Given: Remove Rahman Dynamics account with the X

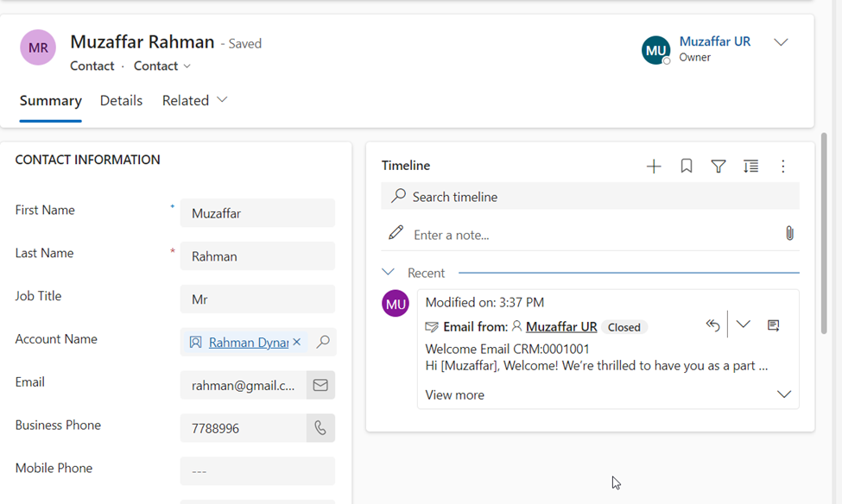Looking at the screenshot, I should (x=297, y=342).
